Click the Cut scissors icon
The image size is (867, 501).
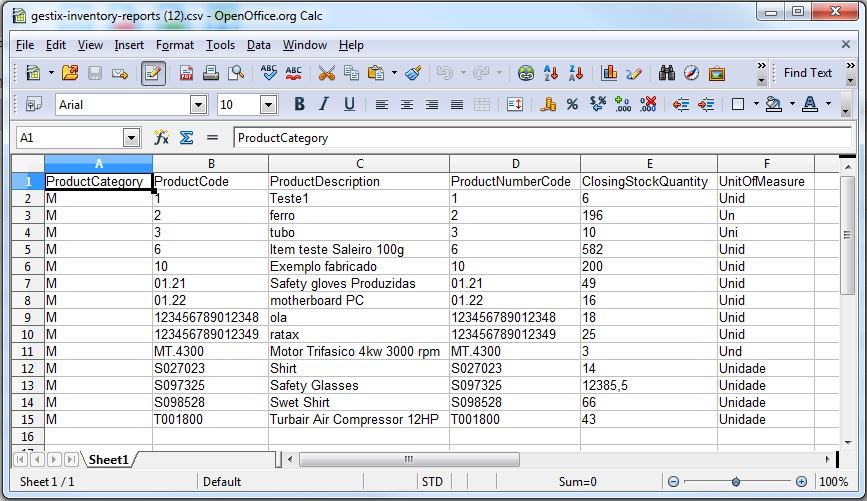pyautogui.click(x=327, y=73)
